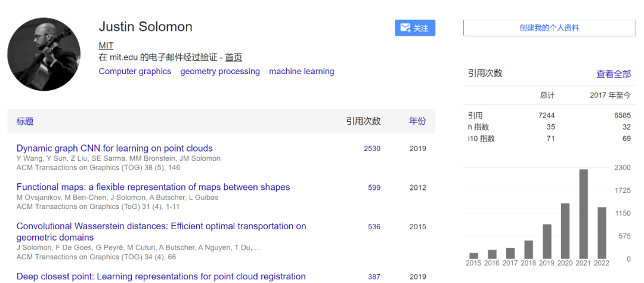Open the h 指数 metric link

(478, 127)
